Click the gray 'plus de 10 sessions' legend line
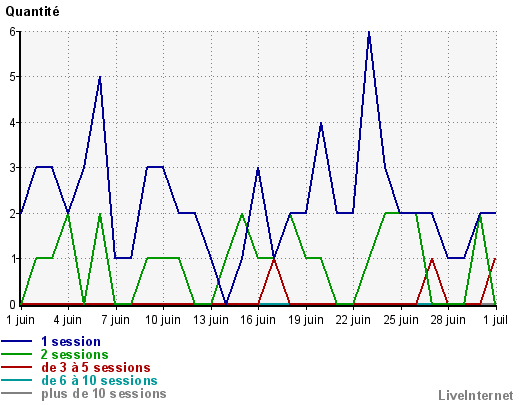This screenshot has height=405, width=520. [16, 393]
